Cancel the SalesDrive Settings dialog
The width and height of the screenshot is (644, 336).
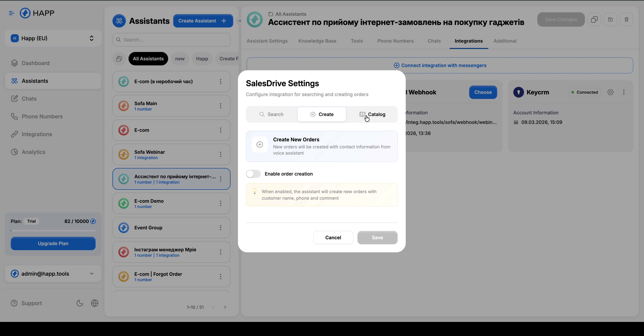coord(333,237)
